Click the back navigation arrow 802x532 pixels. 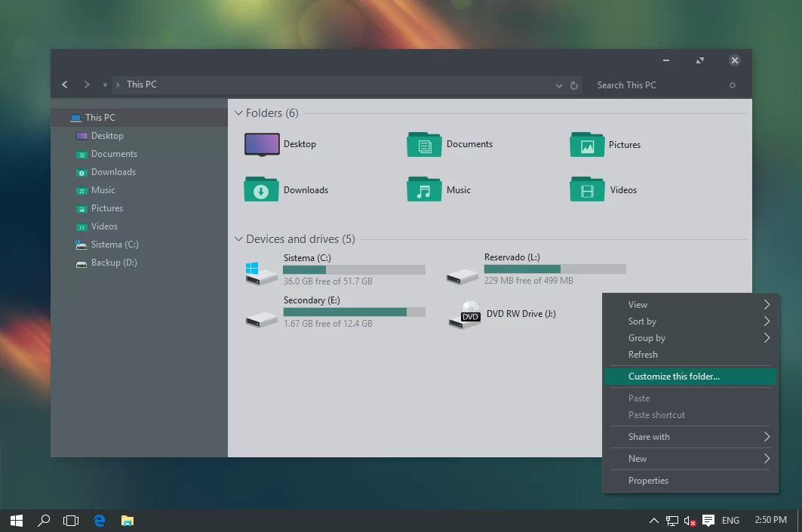[x=64, y=85]
